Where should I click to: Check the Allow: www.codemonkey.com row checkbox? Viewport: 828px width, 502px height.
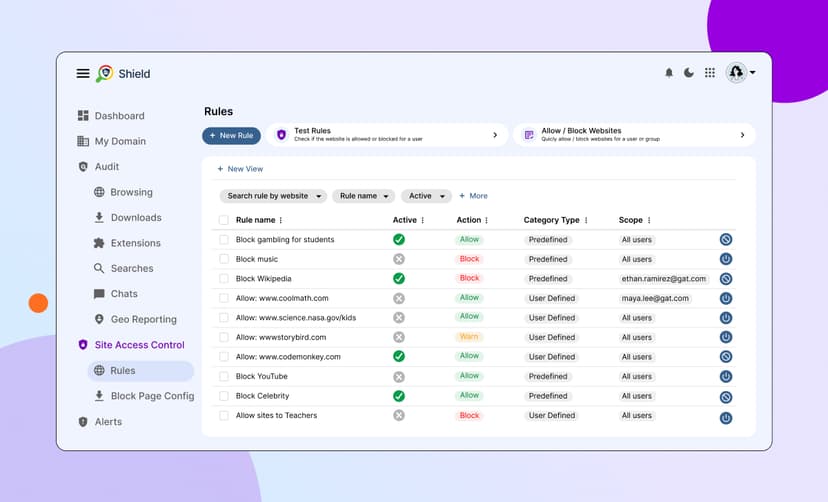tap(224, 357)
